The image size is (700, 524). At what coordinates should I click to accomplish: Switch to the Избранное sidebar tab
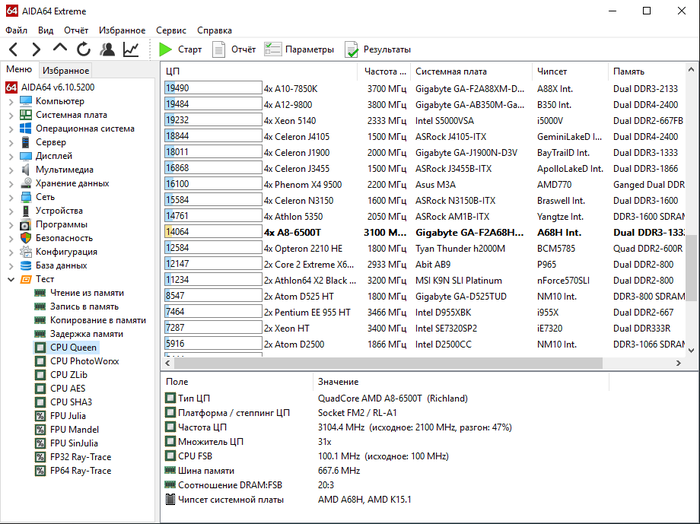point(66,71)
